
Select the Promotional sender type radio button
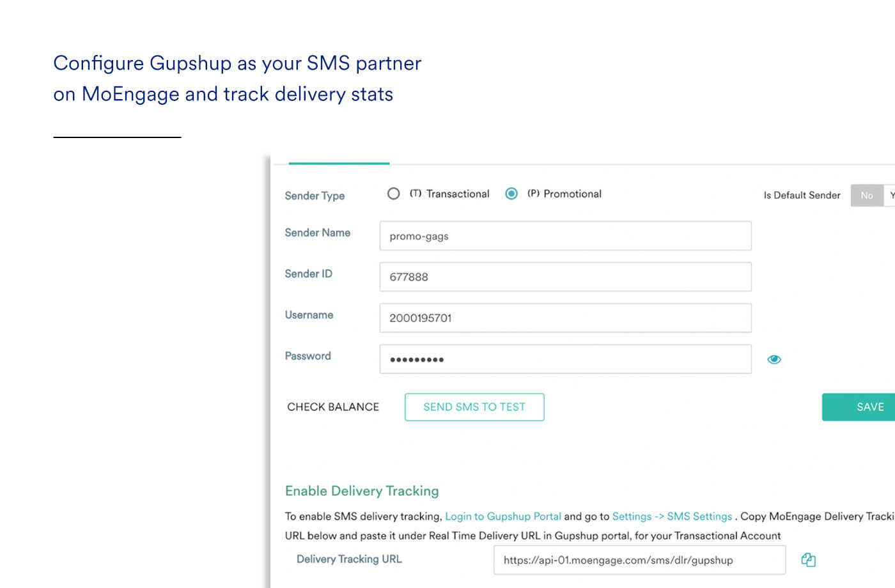pos(511,194)
